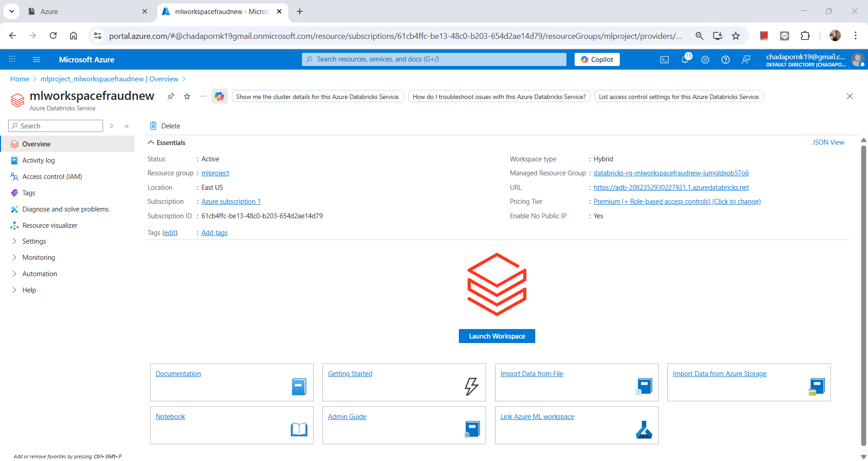Open the more options ellipsis beside title
Image resolution: width=868 pixels, height=461 pixels.
[x=203, y=96]
